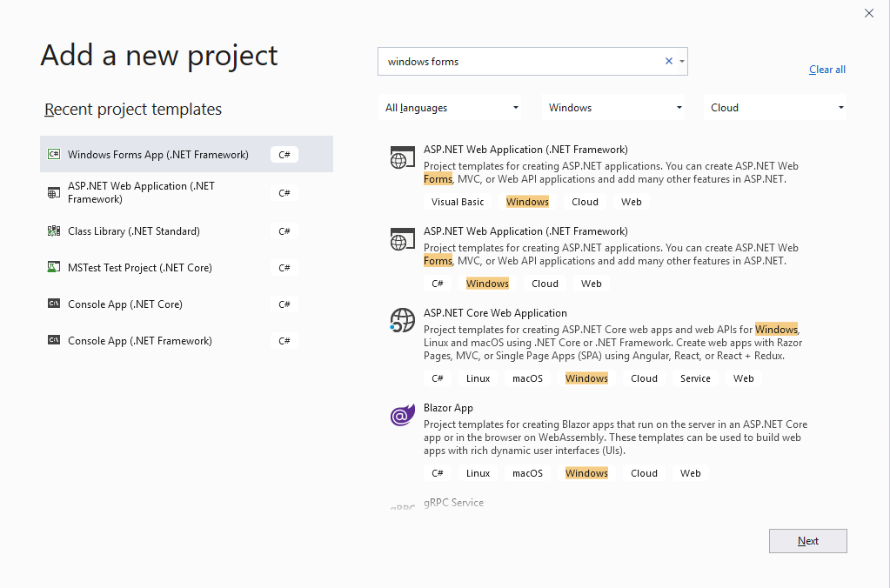
Task: Click the C# tag on Blazor App
Action: [x=438, y=472]
